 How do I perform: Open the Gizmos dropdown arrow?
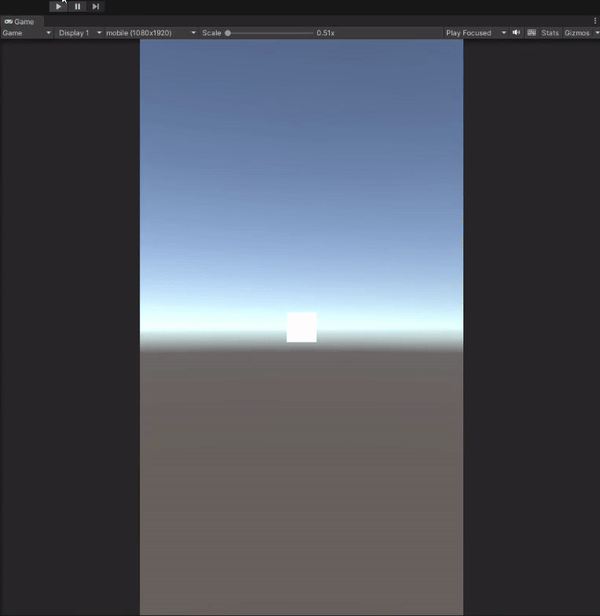point(596,33)
